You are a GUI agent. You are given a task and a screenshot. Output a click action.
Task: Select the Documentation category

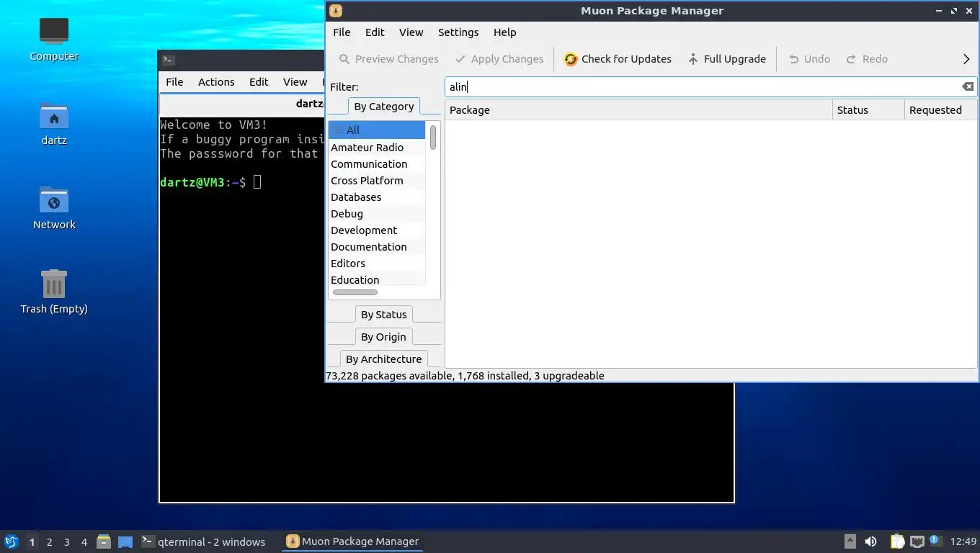click(x=377, y=247)
